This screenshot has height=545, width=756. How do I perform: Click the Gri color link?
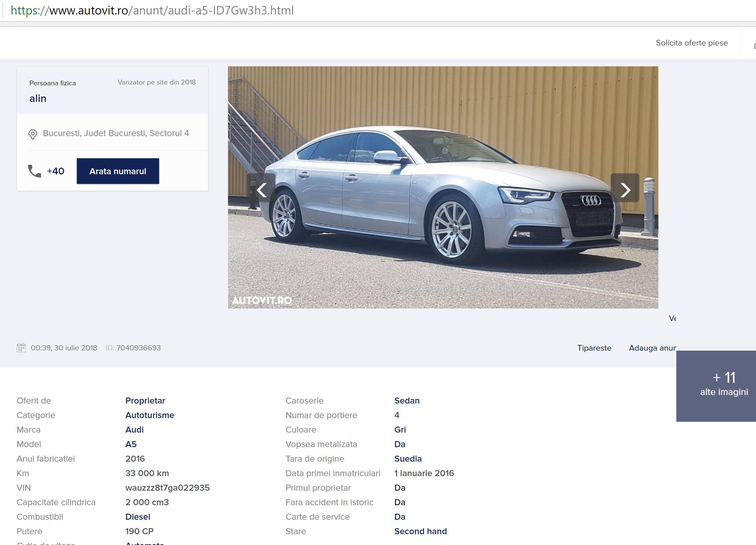click(x=400, y=429)
